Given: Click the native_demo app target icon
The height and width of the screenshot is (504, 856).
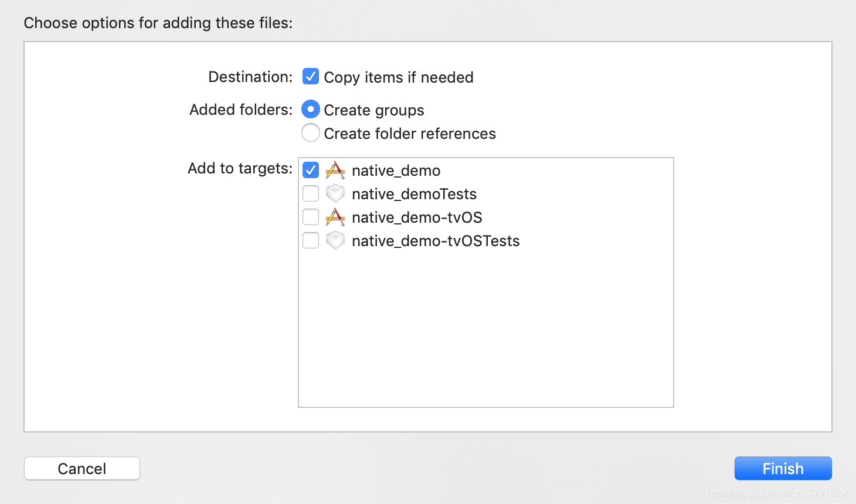Looking at the screenshot, I should pyautogui.click(x=335, y=170).
